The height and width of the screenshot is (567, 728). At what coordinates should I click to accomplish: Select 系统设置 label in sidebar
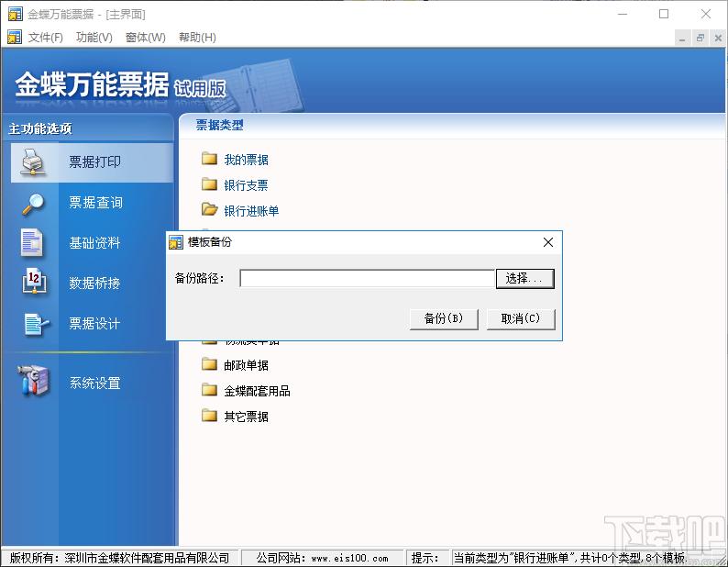[x=95, y=383]
